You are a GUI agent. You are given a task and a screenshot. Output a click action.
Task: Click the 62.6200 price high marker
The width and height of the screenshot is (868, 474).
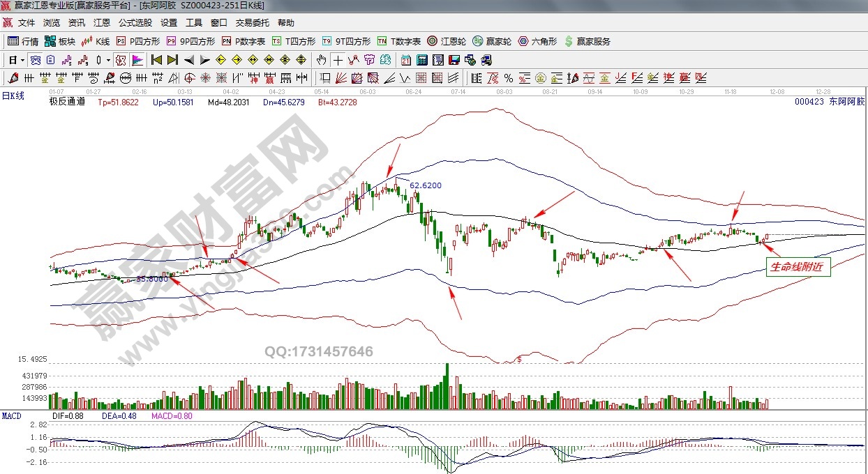click(x=425, y=185)
